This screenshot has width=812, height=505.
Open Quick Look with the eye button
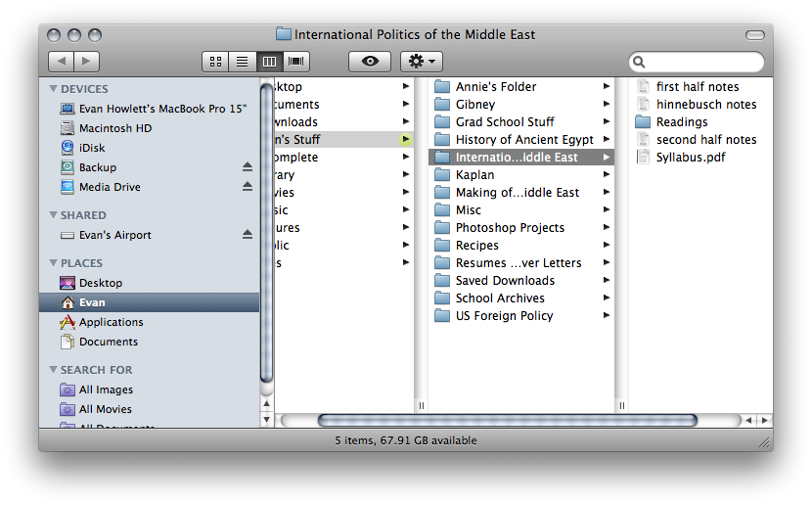[x=370, y=62]
